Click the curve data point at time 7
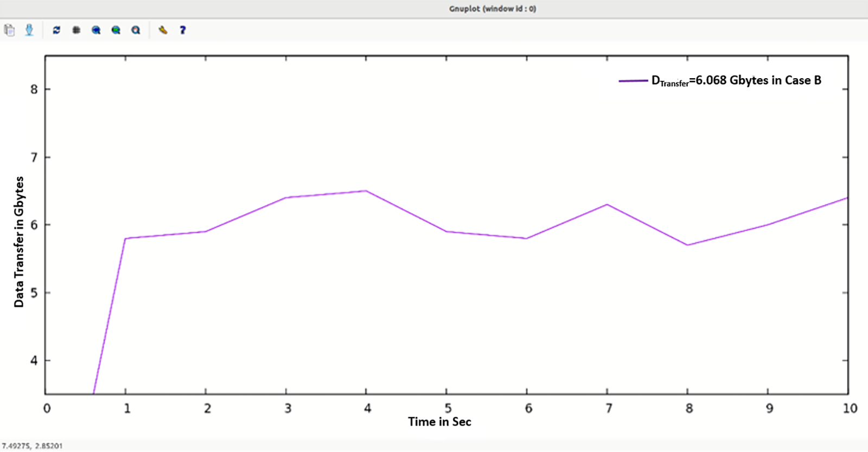Viewport: 868px width, 452px height. point(607,205)
